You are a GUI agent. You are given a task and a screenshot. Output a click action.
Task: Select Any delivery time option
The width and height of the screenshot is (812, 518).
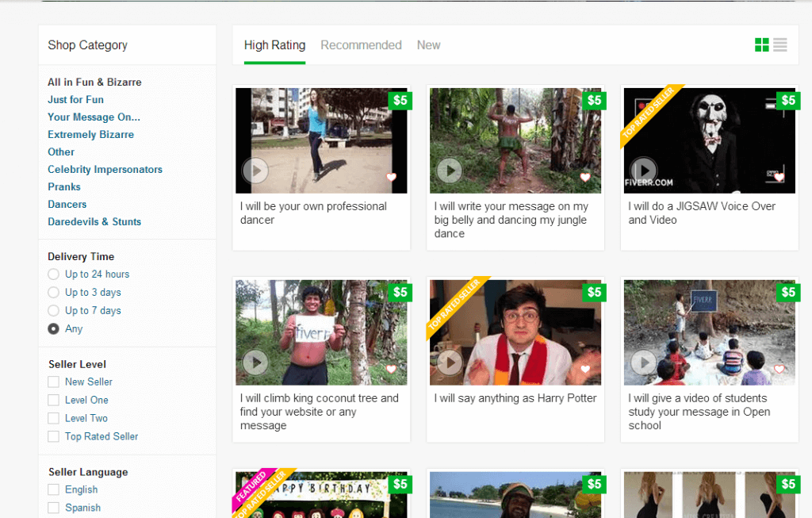click(x=53, y=328)
